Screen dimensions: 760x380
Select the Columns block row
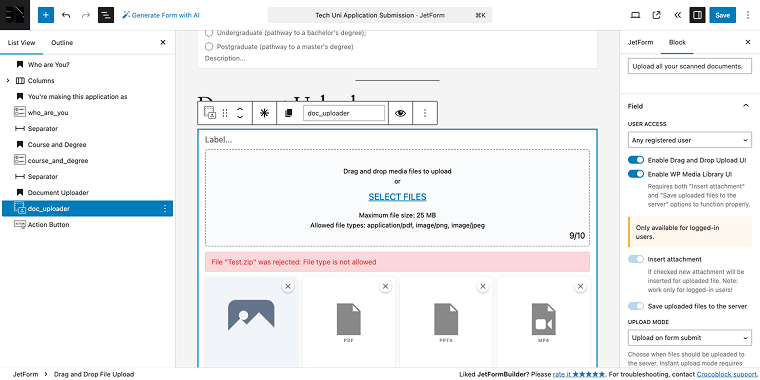[87, 80]
